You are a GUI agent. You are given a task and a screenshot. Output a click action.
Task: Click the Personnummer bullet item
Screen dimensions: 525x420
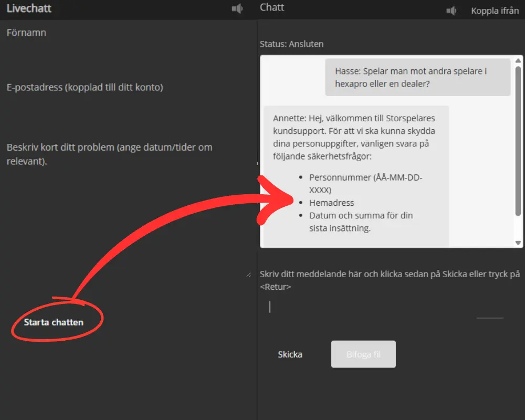point(365,184)
